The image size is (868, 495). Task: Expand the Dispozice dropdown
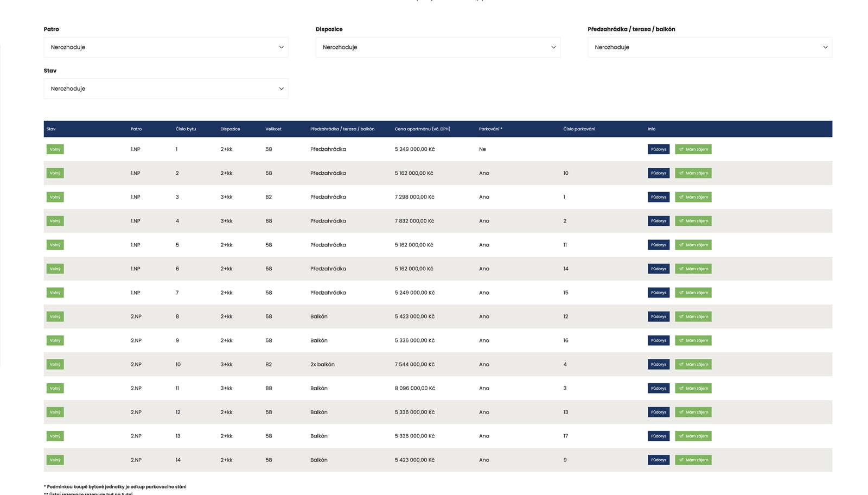tap(437, 47)
